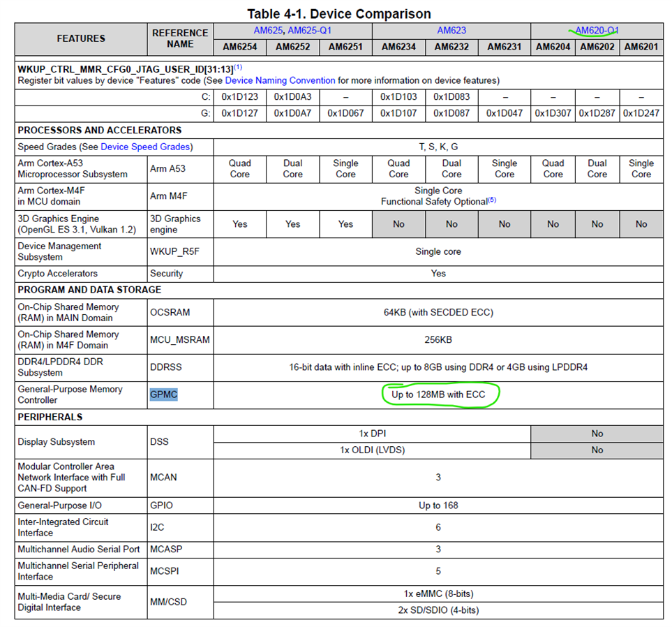Screen dimensions: 672x627
Task: Click the 0x1D123 register value
Action: [x=239, y=97]
